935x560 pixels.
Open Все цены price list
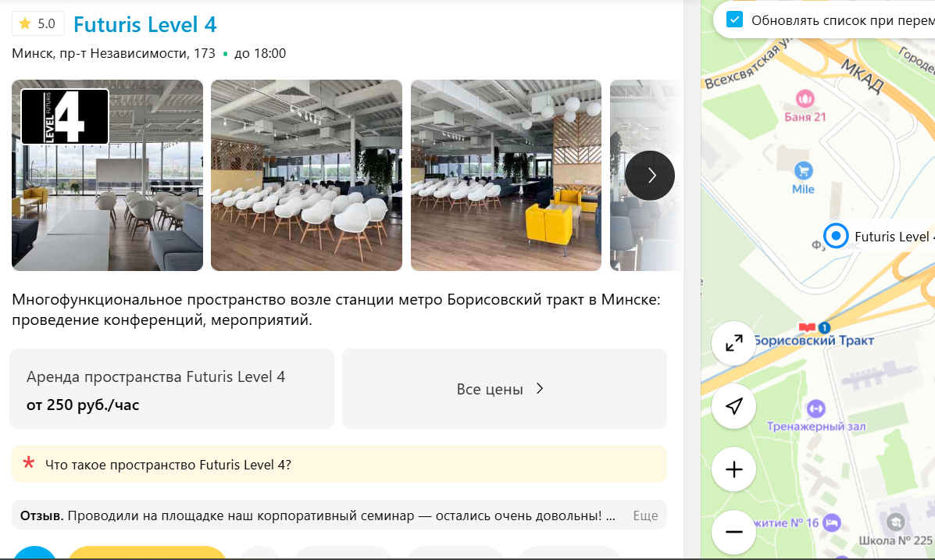[x=505, y=388]
